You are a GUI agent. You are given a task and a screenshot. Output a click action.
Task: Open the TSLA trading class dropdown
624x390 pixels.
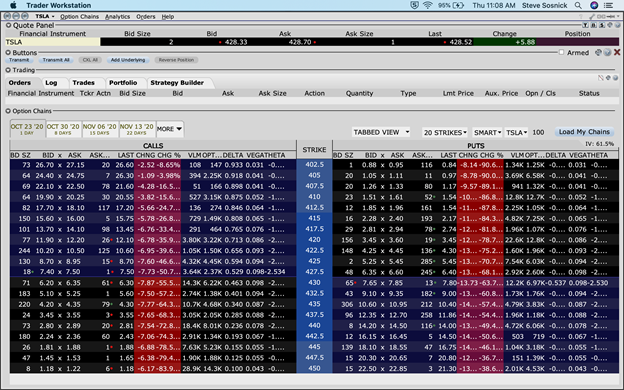[516, 132]
